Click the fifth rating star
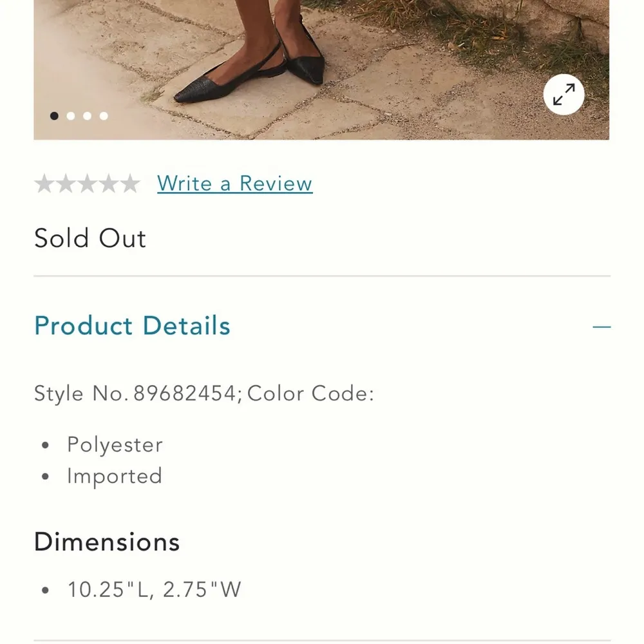 pyautogui.click(x=129, y=184)
